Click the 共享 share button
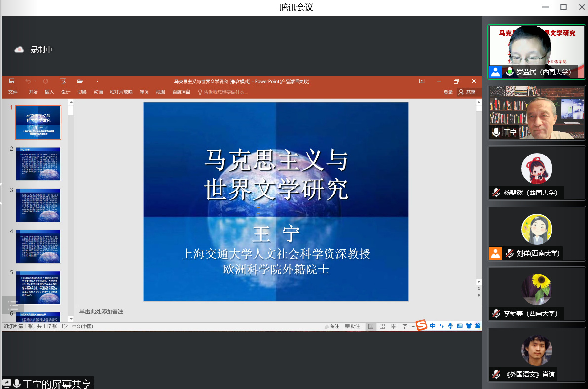This screenshot has width=588, height=389. 467,92
